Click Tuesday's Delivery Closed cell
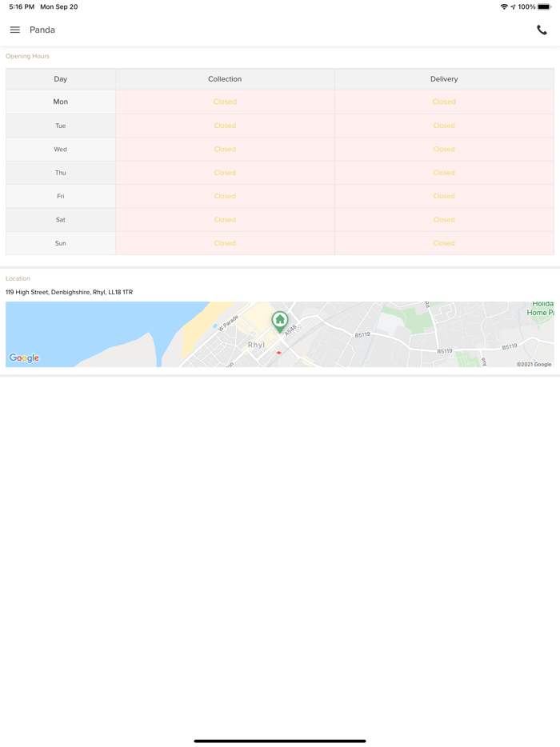 tap(444, 126)
